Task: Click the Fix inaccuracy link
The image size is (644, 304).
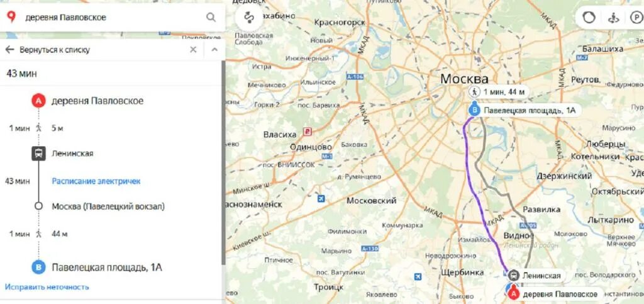Action: pyautogui.click(x=47, y=287)
